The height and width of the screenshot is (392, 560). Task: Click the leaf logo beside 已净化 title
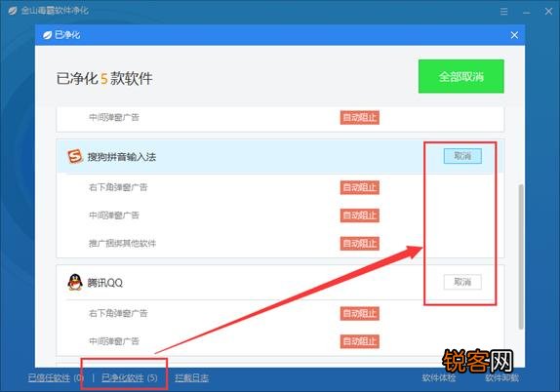[x=47, y=35]
